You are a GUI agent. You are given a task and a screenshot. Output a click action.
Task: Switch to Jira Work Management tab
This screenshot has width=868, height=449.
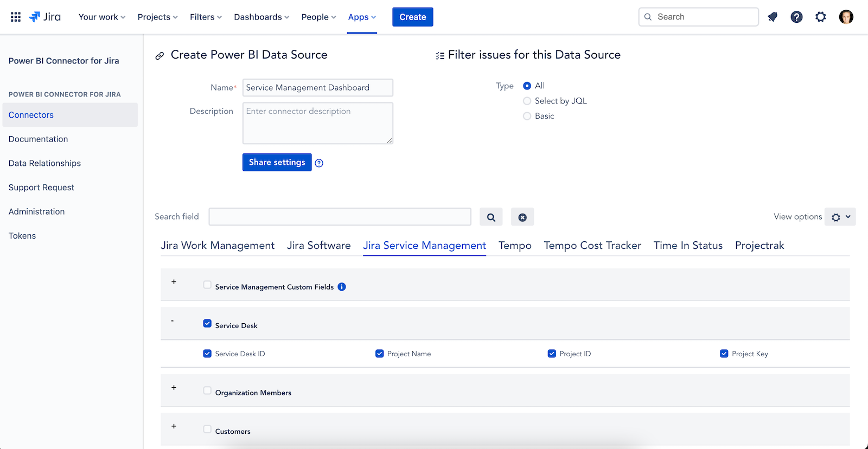[x=218, y=246]
